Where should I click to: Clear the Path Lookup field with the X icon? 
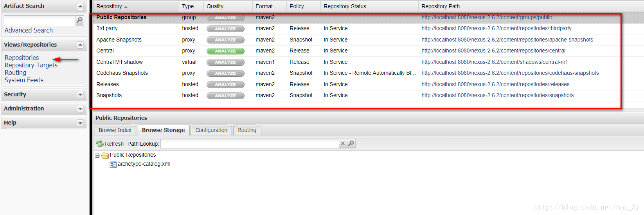point(343,143)
